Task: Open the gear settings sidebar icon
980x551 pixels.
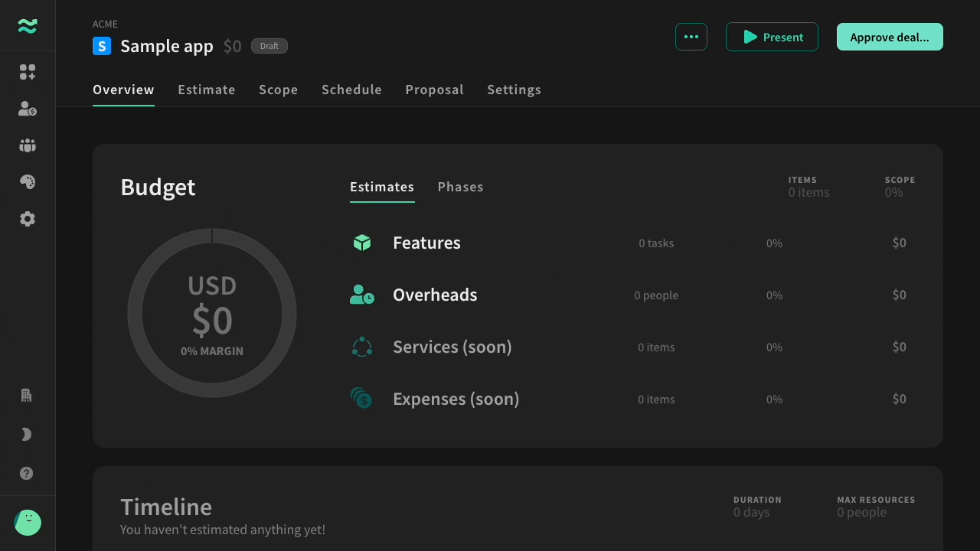Action: click(28, 219)
